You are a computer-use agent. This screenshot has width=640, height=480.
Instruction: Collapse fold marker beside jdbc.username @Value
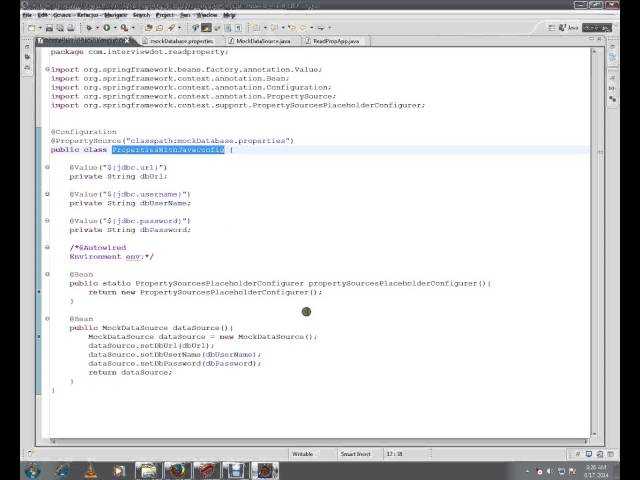[x=47, y=194]
